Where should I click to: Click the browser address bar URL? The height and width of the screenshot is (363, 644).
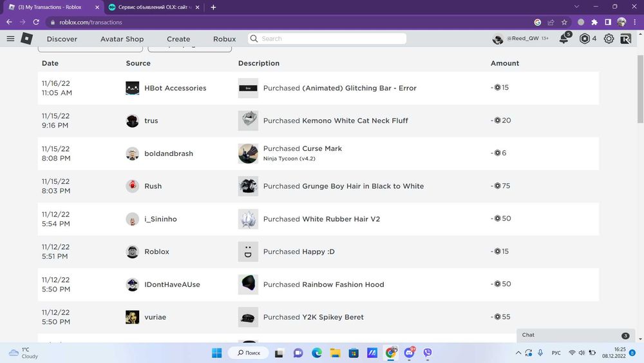pyautogui.click(x=91, y=22)
